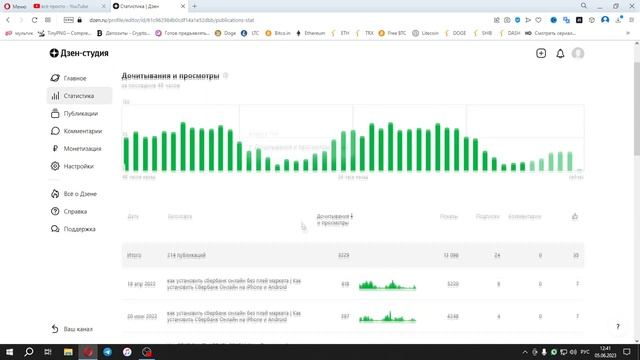Screen dimensions: 640x360
Task: Open the Free BTC bookmark
Action: [x=392, y=33]
